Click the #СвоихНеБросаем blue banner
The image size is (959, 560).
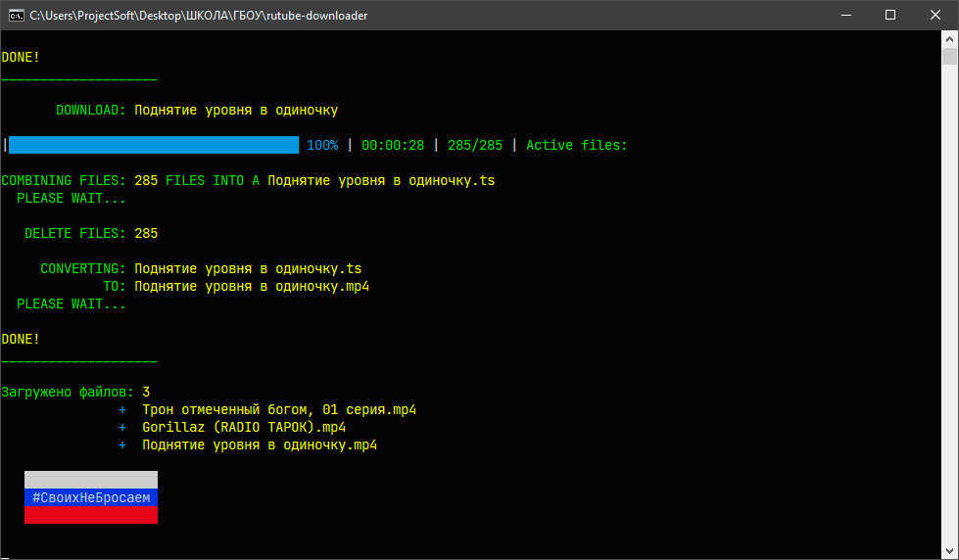91,497
